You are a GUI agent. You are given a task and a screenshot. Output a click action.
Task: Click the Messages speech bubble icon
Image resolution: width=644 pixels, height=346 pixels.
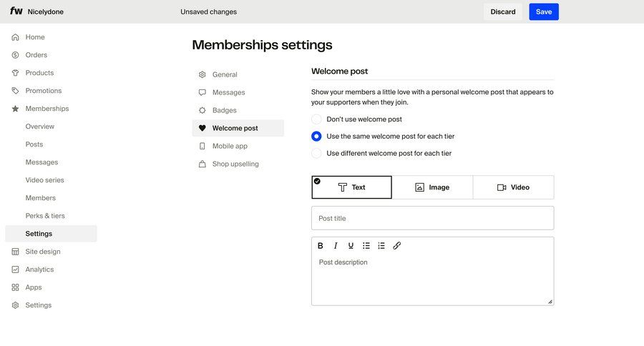click(x=202, y=92)
